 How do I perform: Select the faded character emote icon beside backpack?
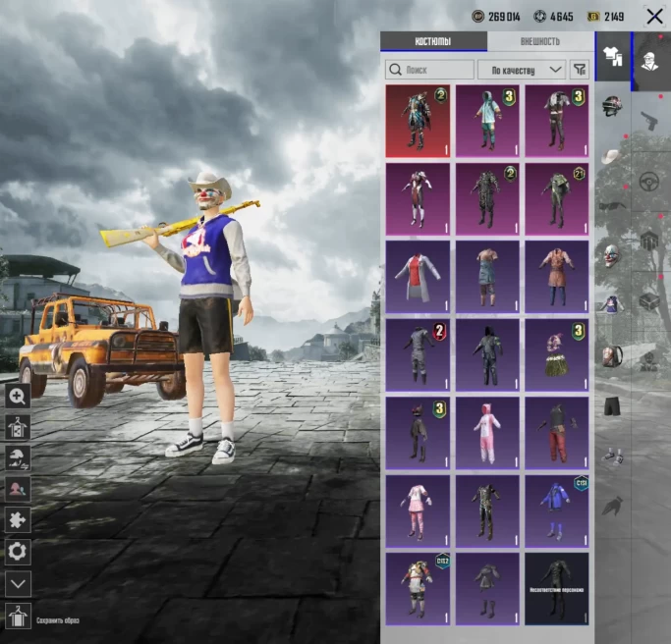pyautogui.click(x=649, y=362)
